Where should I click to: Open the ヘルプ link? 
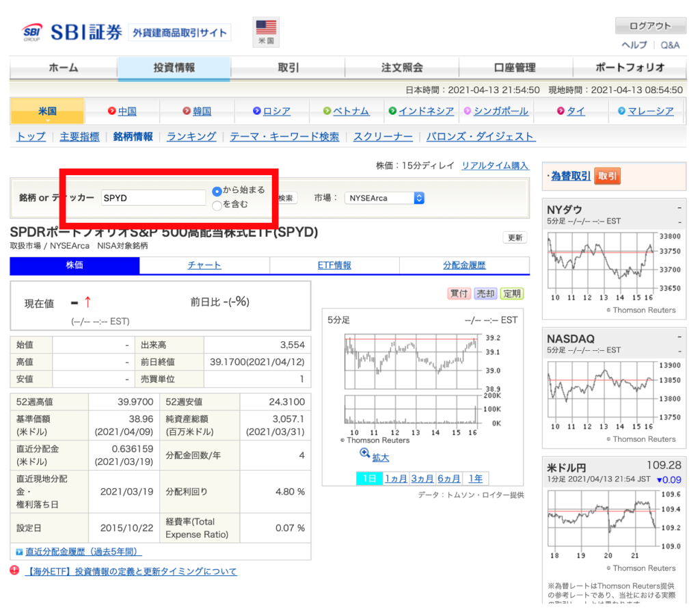coord(634,45)
